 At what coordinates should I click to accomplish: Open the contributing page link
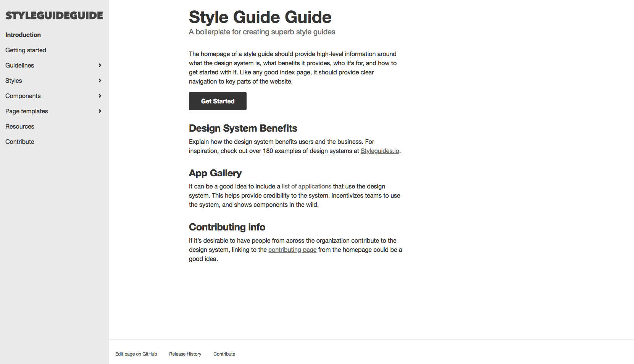coord(292,250)
